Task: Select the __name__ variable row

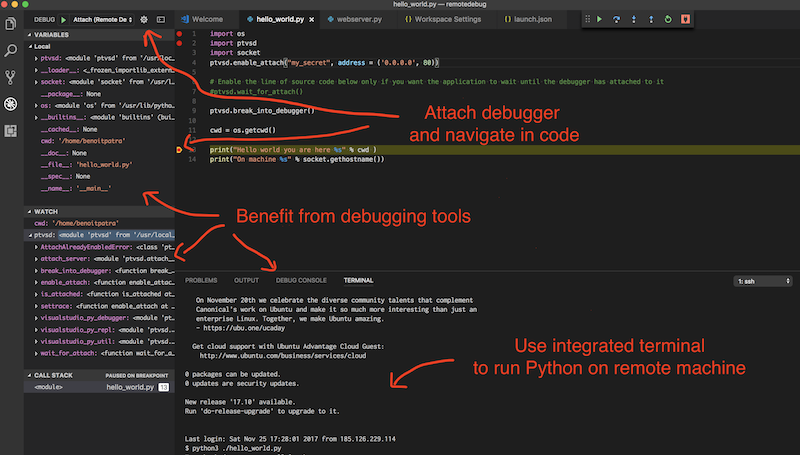Action: click(99, 189)
